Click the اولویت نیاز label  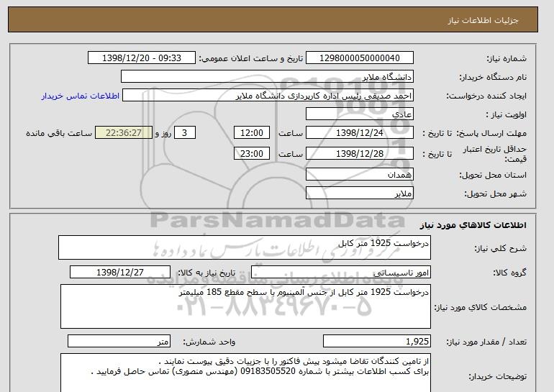pos(506,114)
